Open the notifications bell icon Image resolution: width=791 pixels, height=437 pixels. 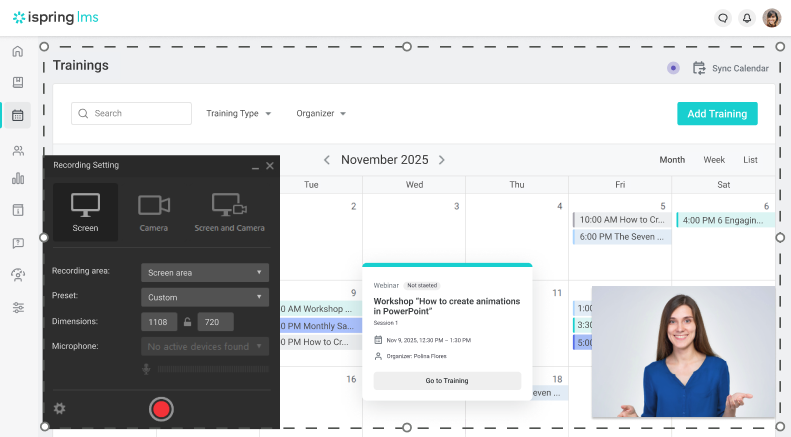[x=747, y=18]
